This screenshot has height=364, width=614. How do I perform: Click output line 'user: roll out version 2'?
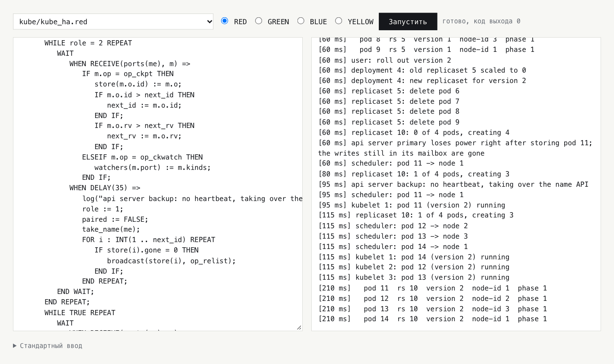(385, 60)
